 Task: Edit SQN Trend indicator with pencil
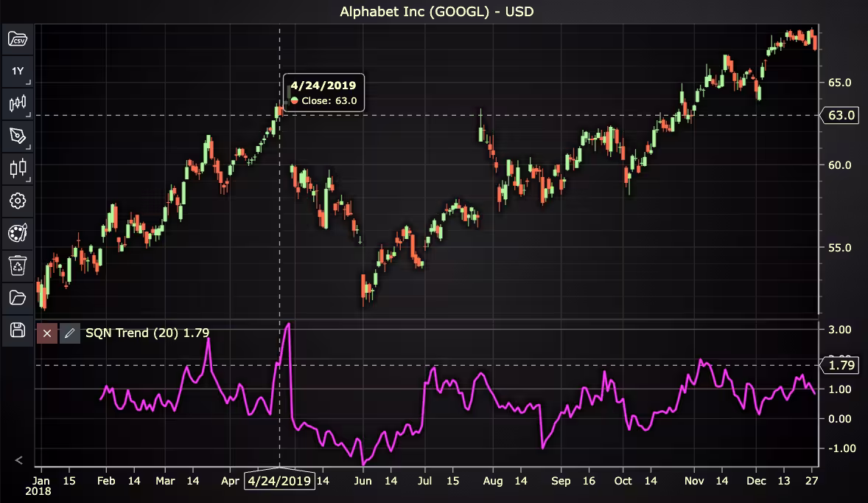70,333
